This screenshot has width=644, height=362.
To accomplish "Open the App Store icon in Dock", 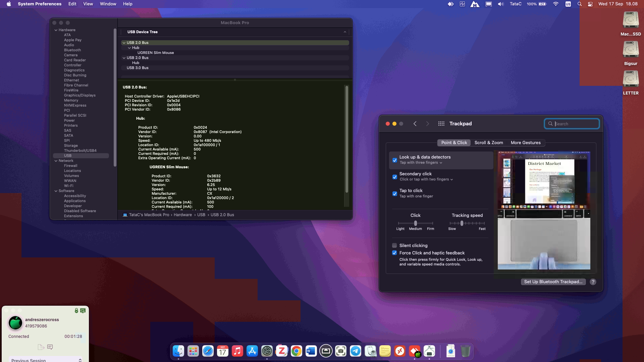I will (252, 351).
